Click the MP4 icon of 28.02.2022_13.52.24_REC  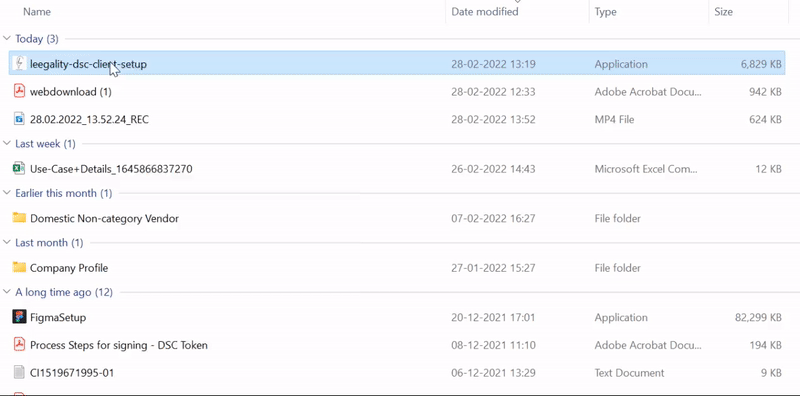(19, 119)
